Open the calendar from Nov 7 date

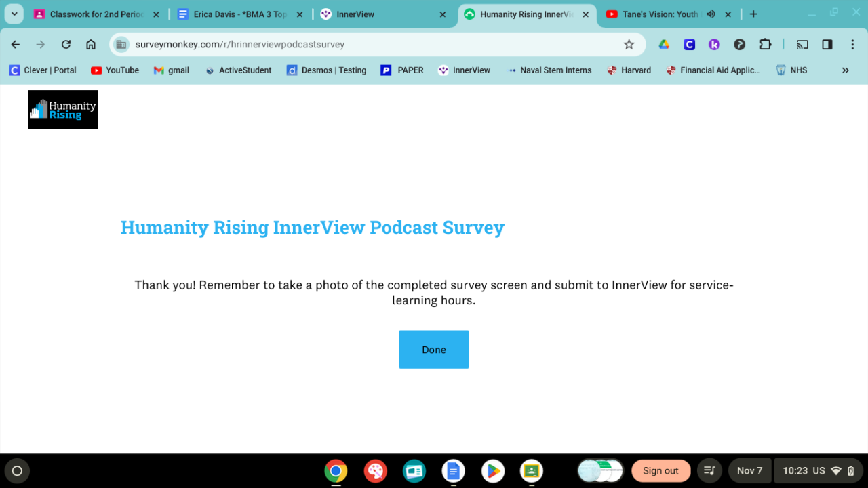(749, 471)
